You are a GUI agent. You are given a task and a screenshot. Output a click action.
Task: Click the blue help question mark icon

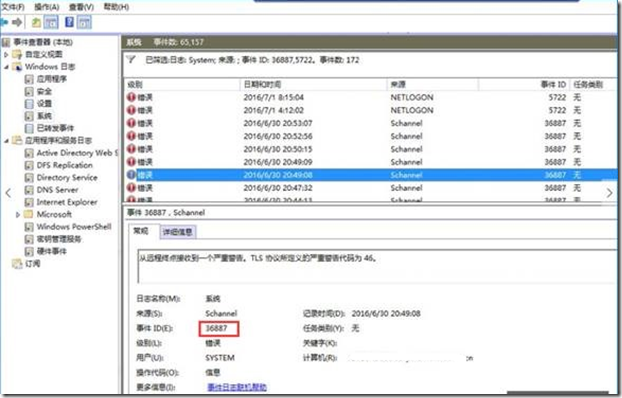[x=69, y=22]
